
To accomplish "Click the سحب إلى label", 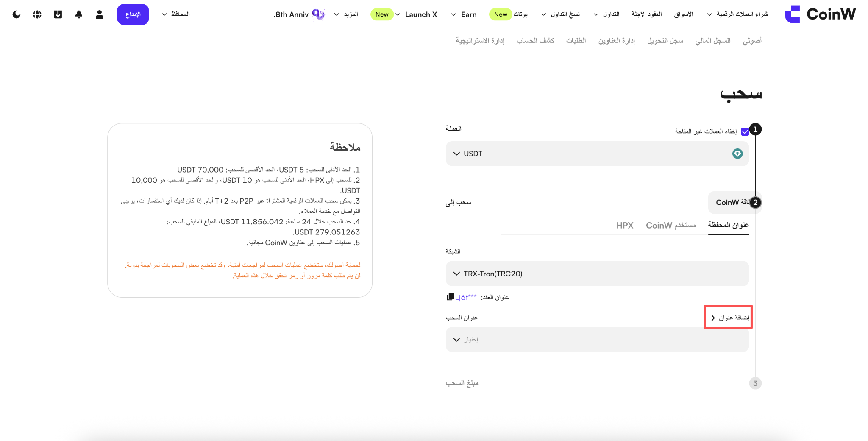I will point(459,203).
